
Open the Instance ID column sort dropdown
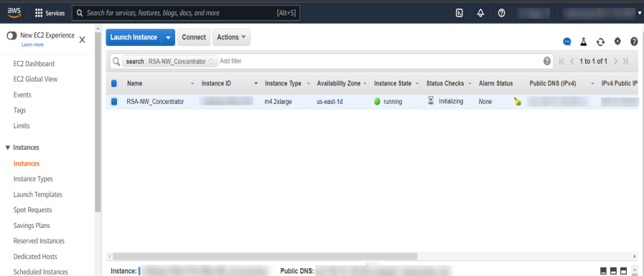click(x=256, y=84)
